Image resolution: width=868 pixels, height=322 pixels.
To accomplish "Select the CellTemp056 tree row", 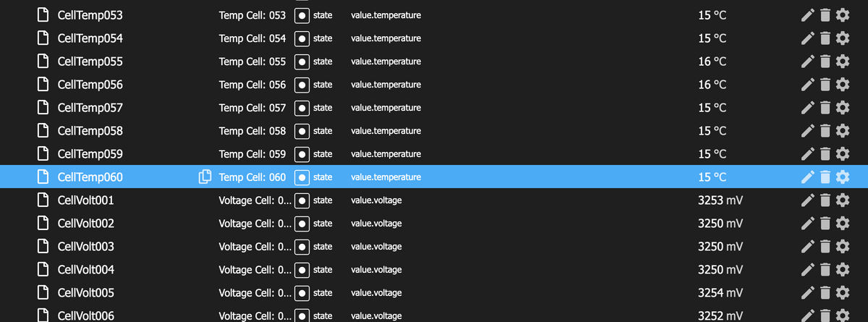I will pyautogui.click(x=434, y=85).
